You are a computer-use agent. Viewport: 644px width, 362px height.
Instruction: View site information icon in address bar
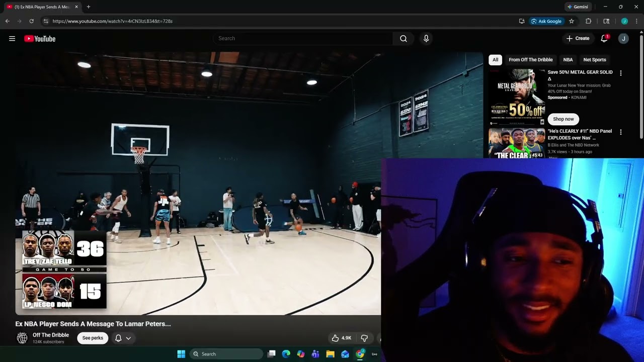coord(46,21)
